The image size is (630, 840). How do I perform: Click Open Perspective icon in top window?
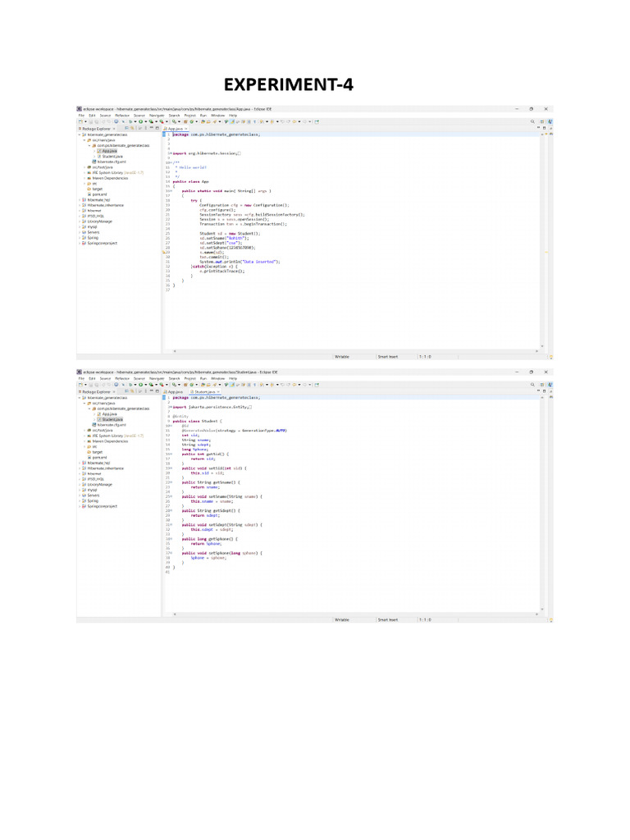pos(542,121)
